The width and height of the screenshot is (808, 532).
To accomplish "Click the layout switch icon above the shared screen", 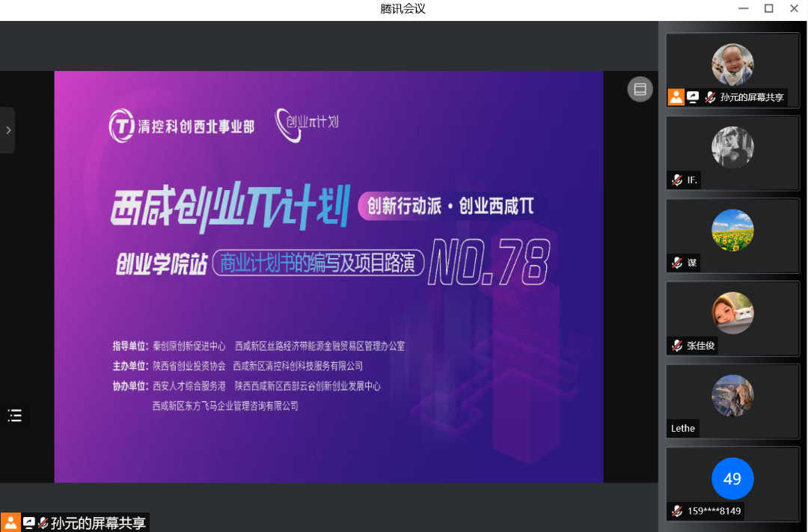I will click(x=640, y=88).
